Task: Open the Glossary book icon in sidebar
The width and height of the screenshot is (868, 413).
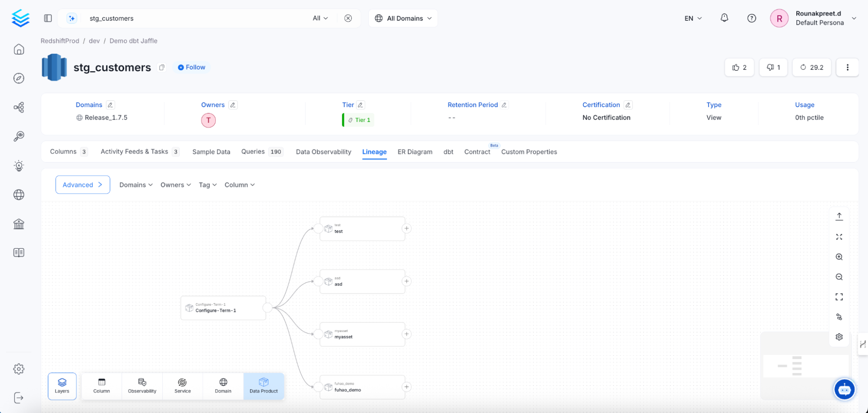Action: (19, 252)
